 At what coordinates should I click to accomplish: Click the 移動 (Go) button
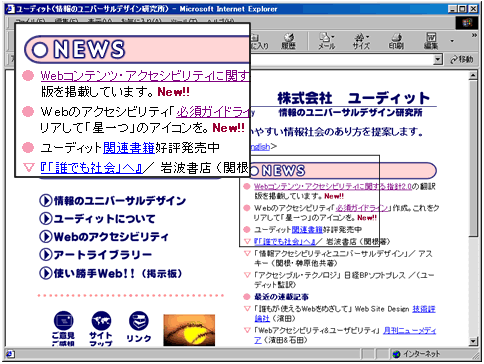tap(461, 60)
